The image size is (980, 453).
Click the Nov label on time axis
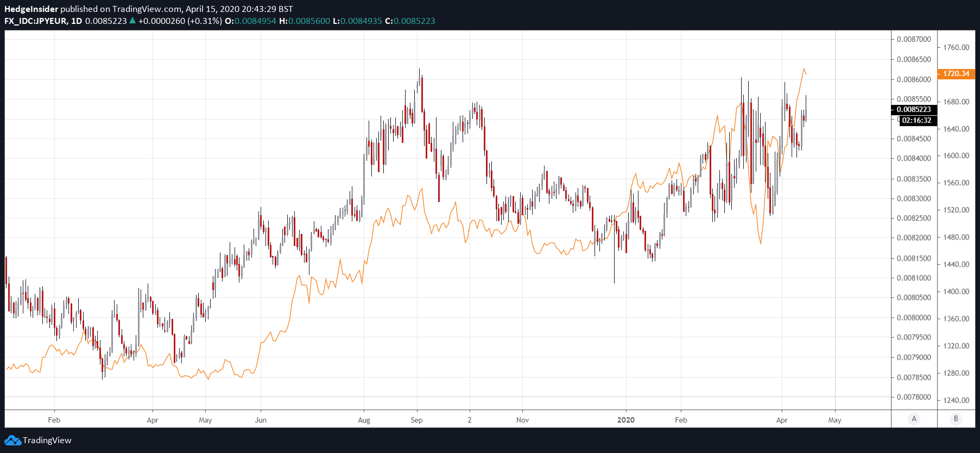(x=522, y=420)
